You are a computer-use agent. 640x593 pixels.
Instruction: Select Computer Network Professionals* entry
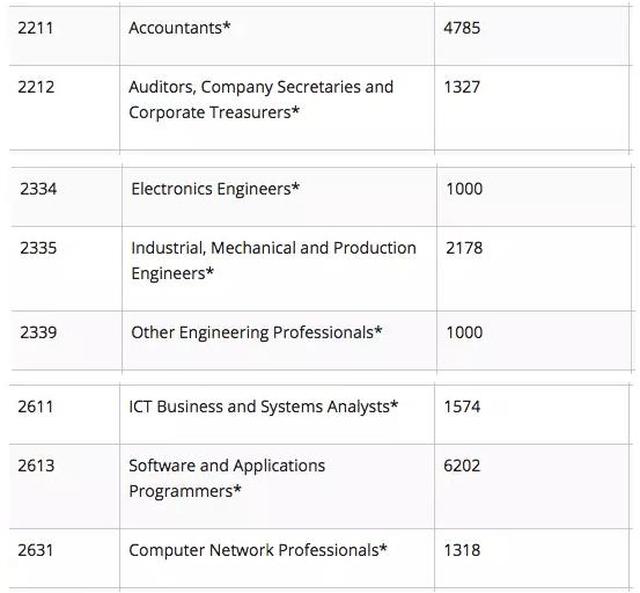(258, 551)
